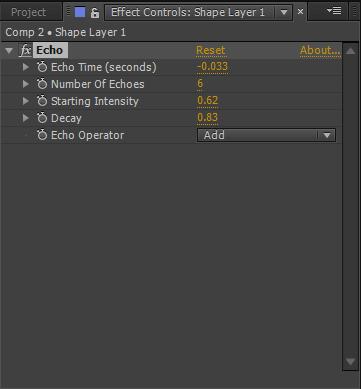The width and height of the screenshot is (361, 389).
Task: Reset the Echo effect
Action: tap(210, 50)
